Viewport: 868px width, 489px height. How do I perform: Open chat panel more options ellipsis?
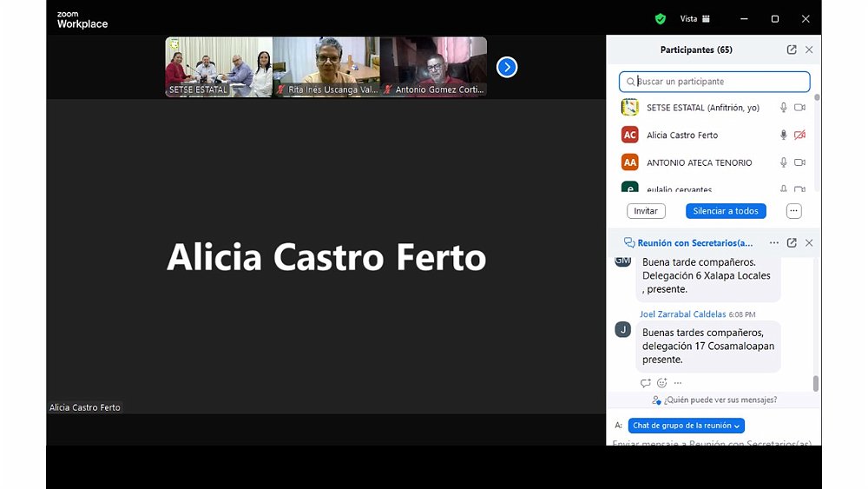point(774,243)
